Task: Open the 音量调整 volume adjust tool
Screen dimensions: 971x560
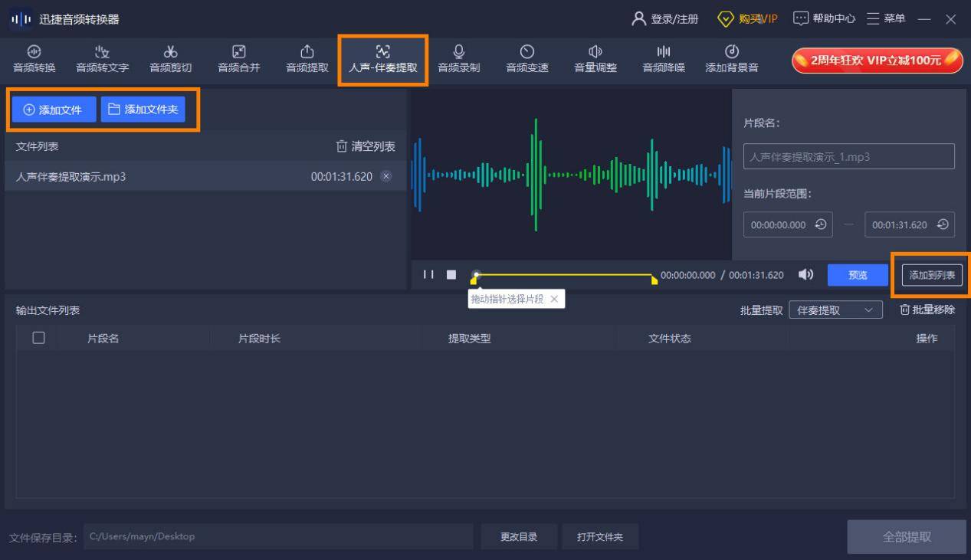Action: coord(595,60)
